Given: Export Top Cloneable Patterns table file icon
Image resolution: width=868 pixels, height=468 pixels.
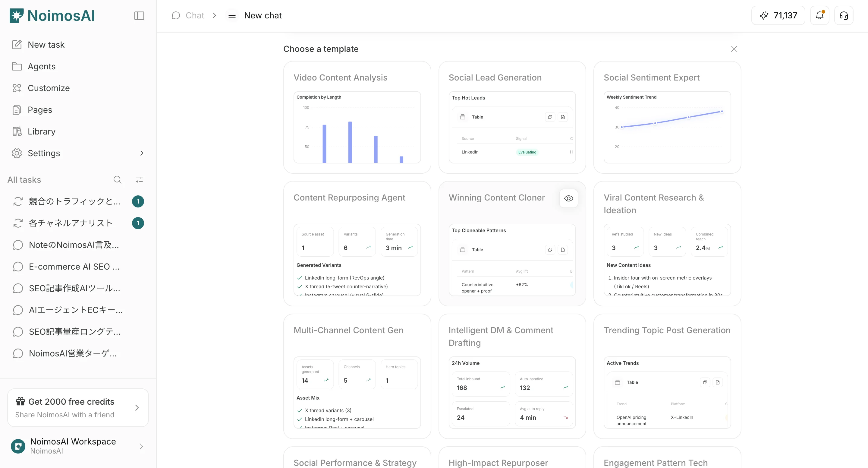Looking at the screenshot, I should click(x=563, y=249).
